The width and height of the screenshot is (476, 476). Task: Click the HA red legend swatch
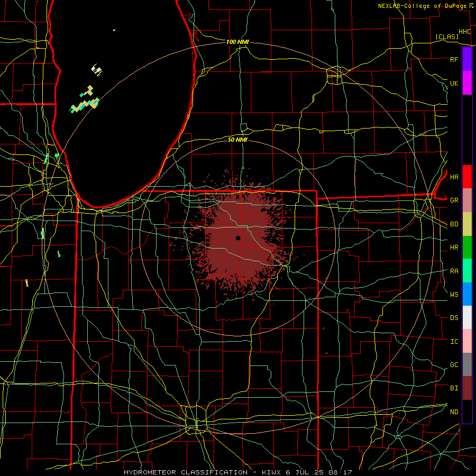(x=467, y=177)
